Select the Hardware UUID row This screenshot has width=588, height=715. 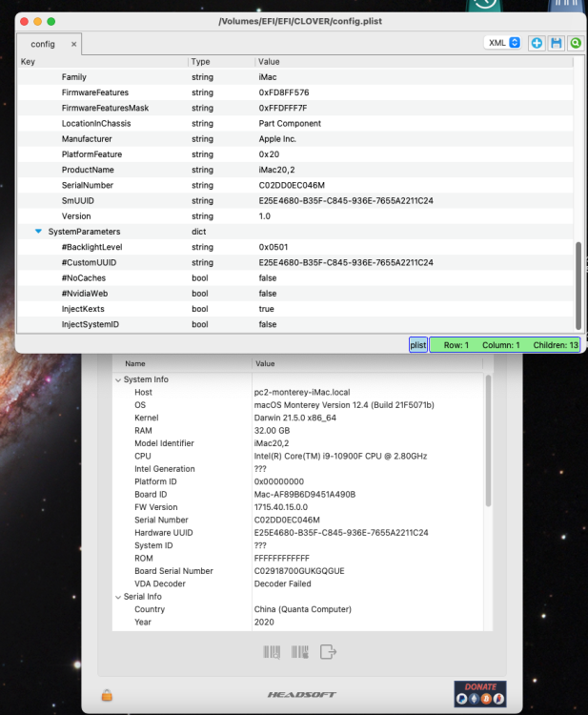[x=298, y=533]
